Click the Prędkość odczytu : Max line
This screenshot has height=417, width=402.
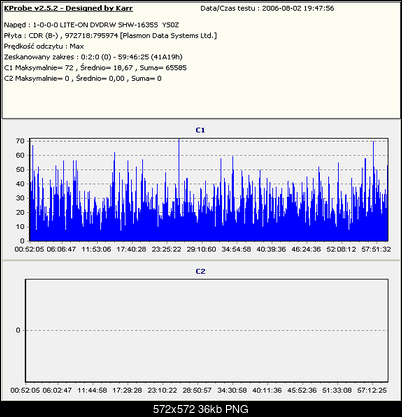coord(44,46)
